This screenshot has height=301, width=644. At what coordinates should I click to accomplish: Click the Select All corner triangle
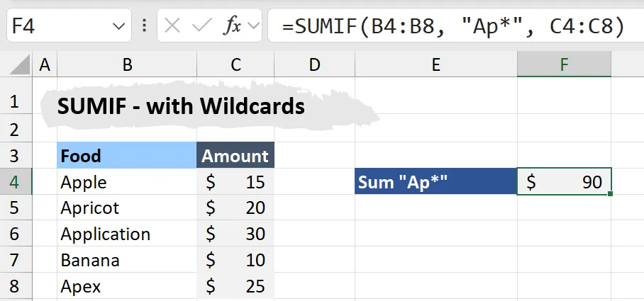(x=21, y=67)
